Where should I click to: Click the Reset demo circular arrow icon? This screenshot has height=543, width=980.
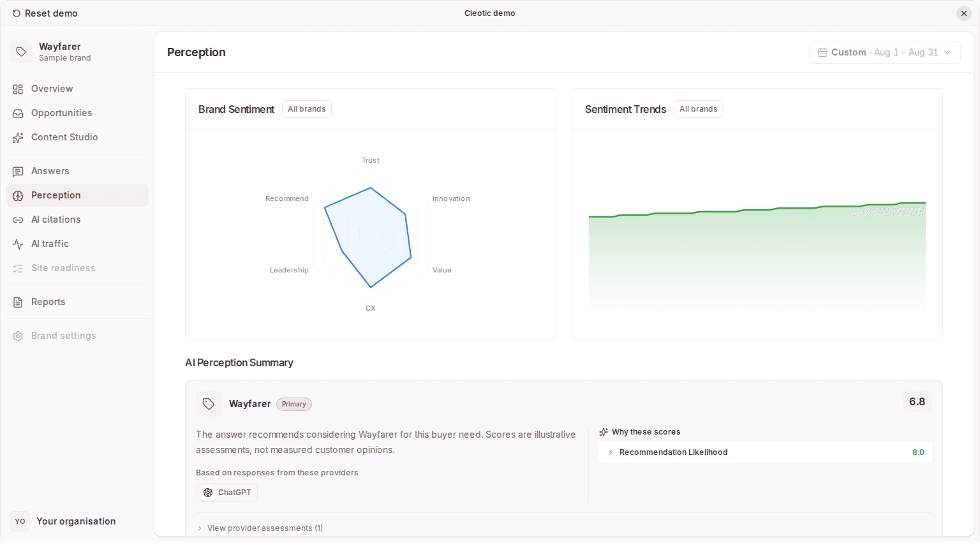[17, 13]
